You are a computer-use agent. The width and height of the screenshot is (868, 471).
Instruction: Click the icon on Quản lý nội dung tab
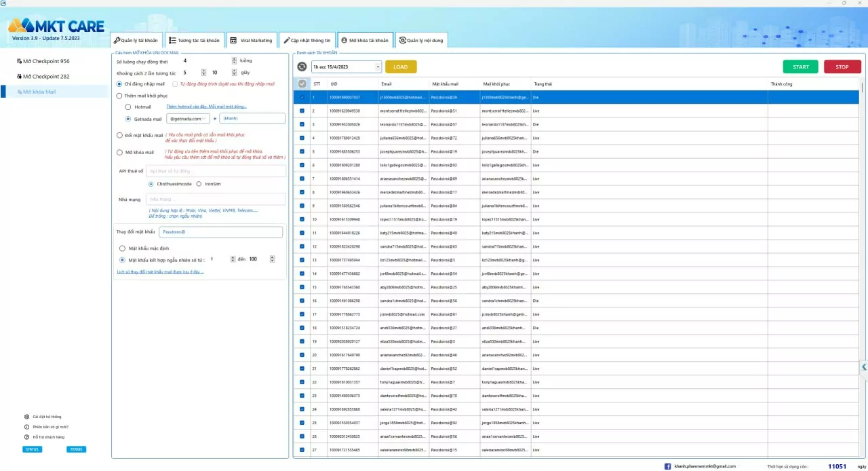coord(402,41)
